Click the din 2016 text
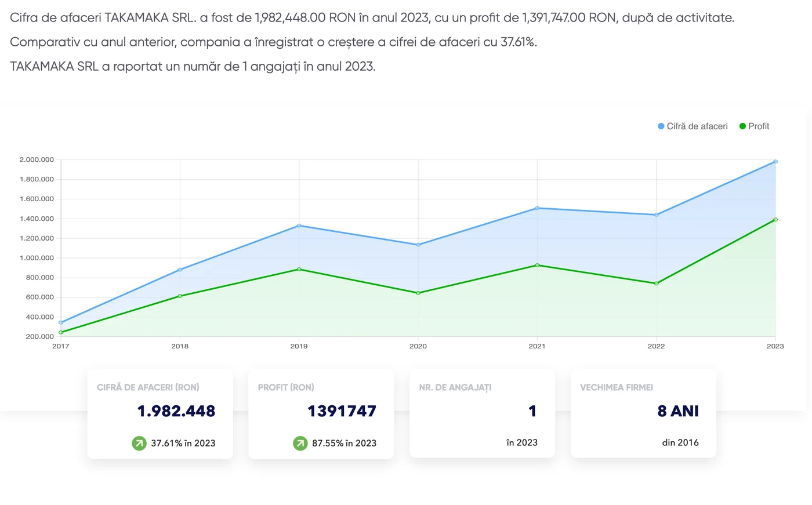The height and width of the screenshot is (505, 812). (680, 442)
